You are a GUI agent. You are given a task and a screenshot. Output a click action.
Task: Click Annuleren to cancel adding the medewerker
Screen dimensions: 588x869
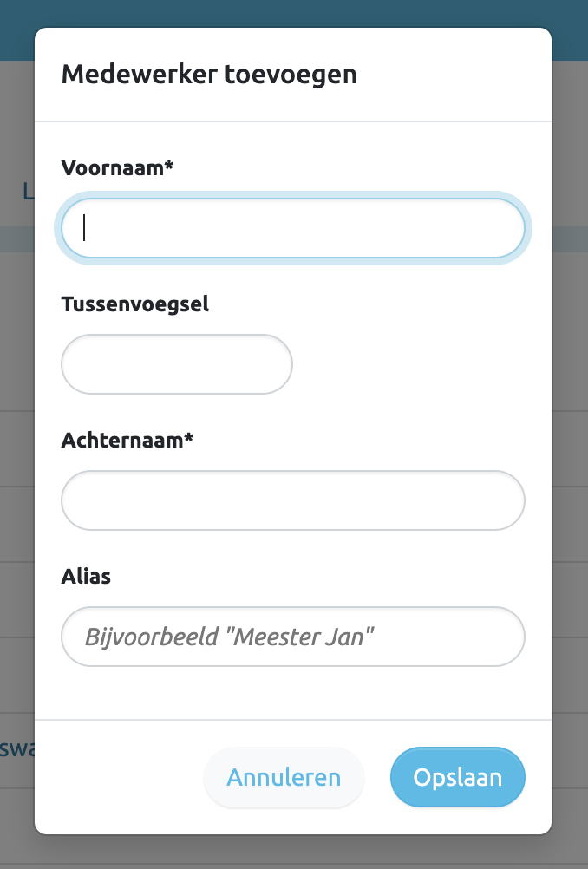pyautogui.click(x=284, y=777)
